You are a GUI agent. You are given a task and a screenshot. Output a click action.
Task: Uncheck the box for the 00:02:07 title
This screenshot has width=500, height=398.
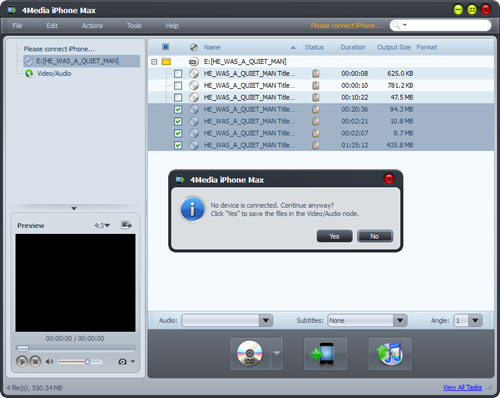click(178, 133)
